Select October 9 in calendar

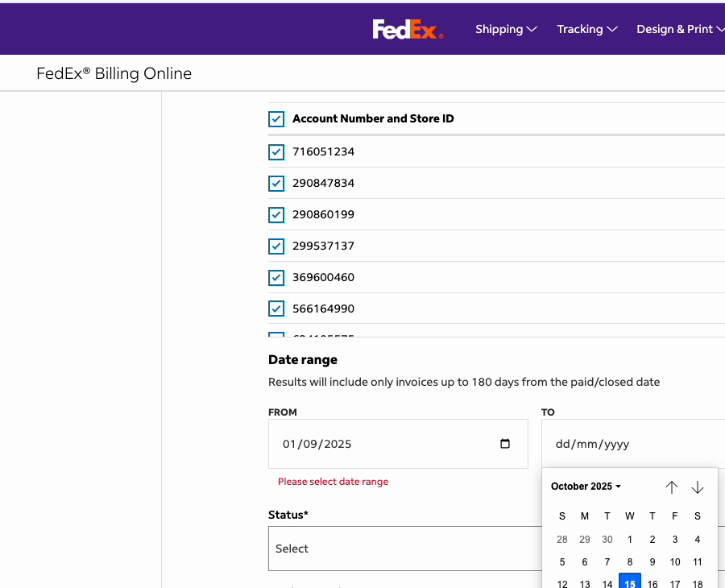coord(652,562)
